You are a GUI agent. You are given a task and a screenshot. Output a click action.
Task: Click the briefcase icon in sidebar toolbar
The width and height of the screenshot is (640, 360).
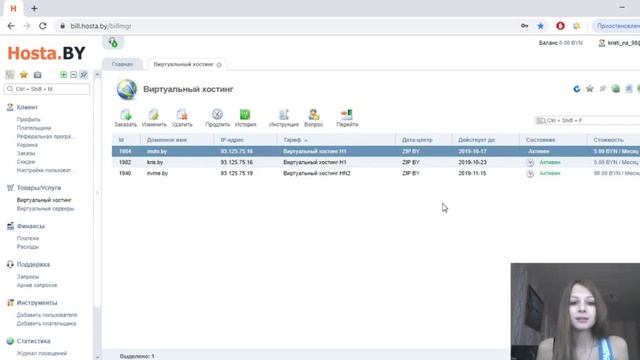point(38,75)
